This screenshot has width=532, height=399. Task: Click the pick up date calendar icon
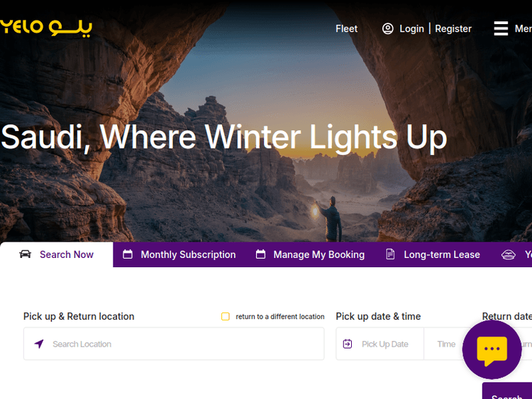[x=348, y=344]
